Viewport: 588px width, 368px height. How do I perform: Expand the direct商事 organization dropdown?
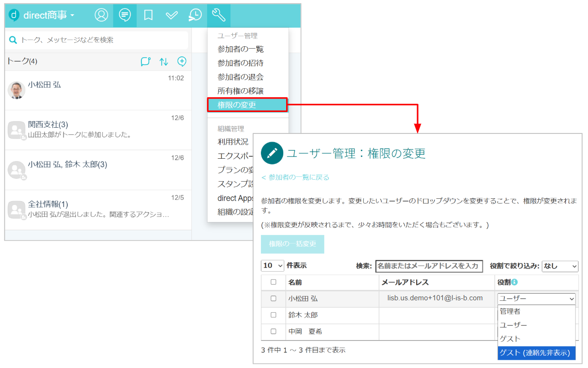tap(48, 15)
